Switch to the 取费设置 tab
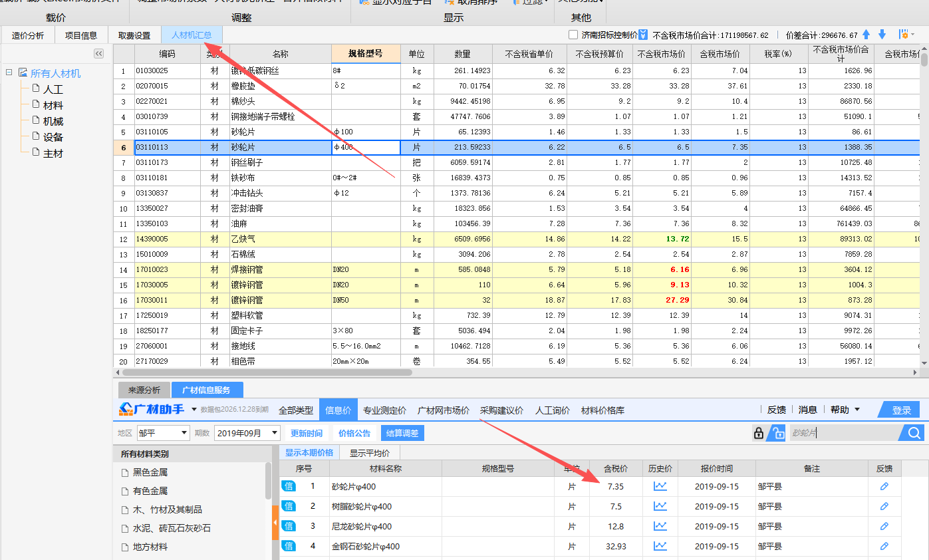The width and height of the screenshot is (929, 560). [134, 35]
